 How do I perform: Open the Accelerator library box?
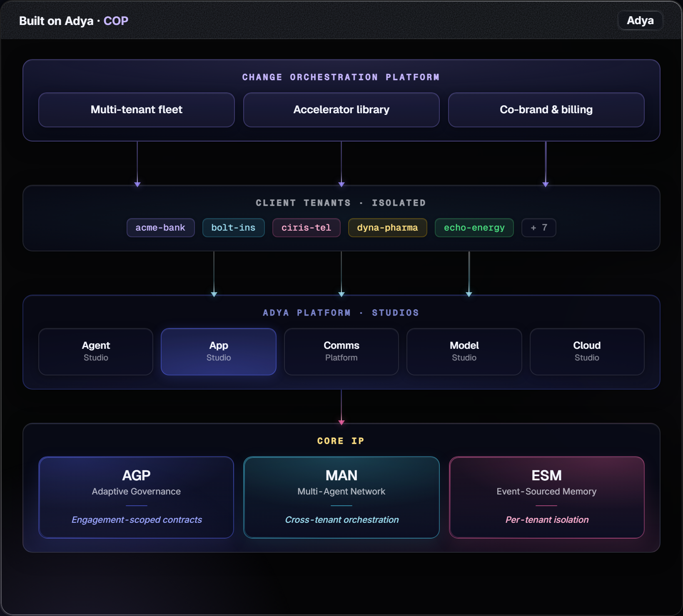click(341, 110)
